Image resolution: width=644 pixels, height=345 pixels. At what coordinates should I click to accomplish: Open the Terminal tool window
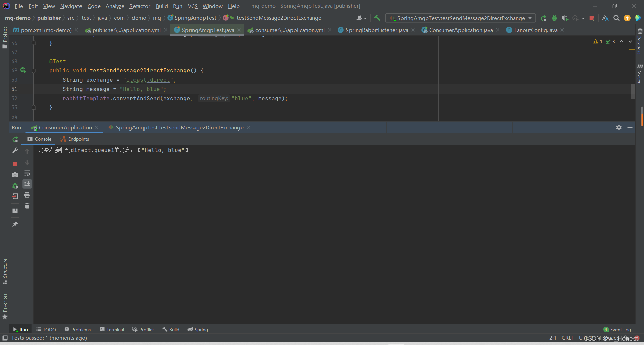click(112, 330)
